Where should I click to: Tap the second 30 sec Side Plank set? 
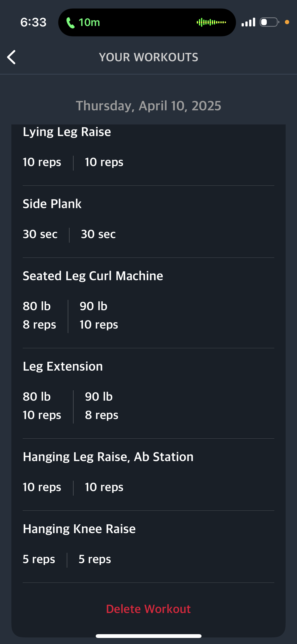tap(98, 234)
